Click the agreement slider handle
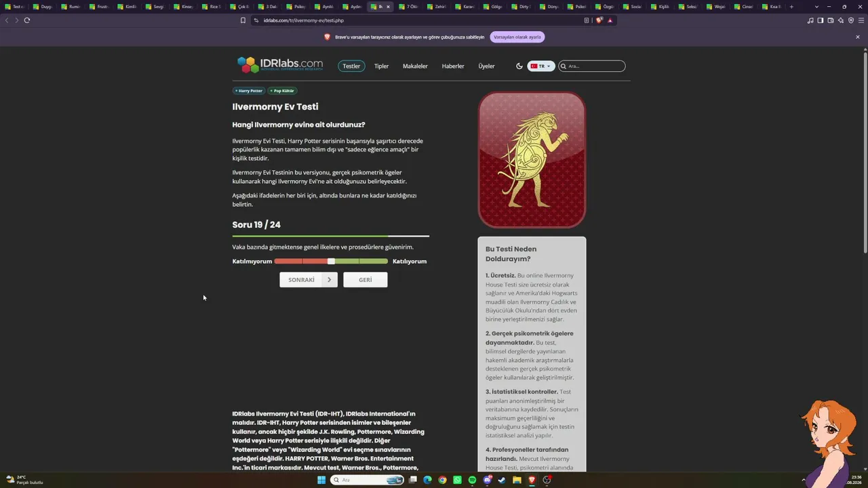The image size is (868, 488). (331, 262)
